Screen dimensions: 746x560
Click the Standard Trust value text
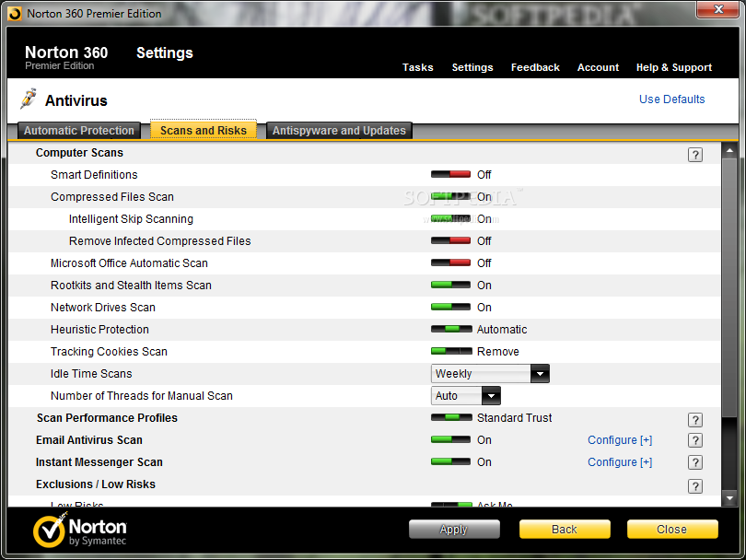pos(514,418)
